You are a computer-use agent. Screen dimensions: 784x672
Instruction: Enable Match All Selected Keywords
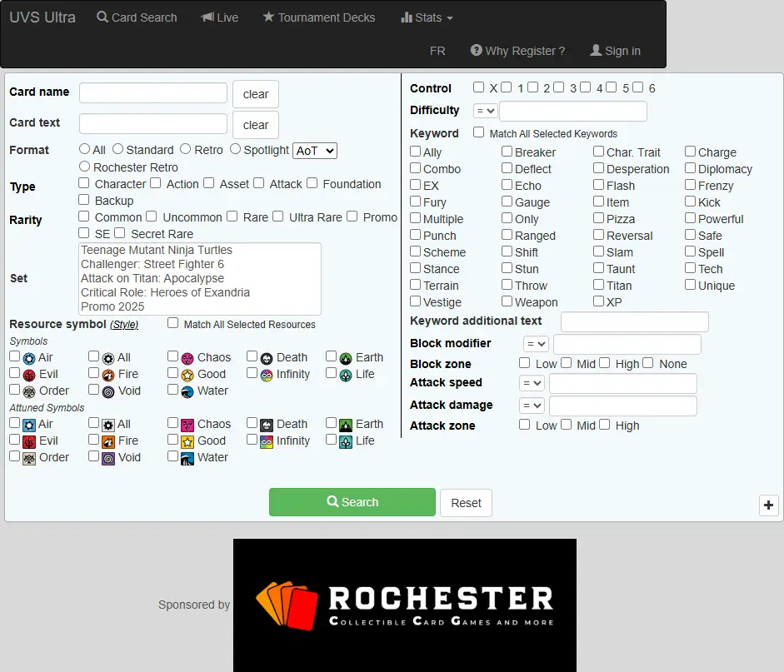(x=478, y=132)
